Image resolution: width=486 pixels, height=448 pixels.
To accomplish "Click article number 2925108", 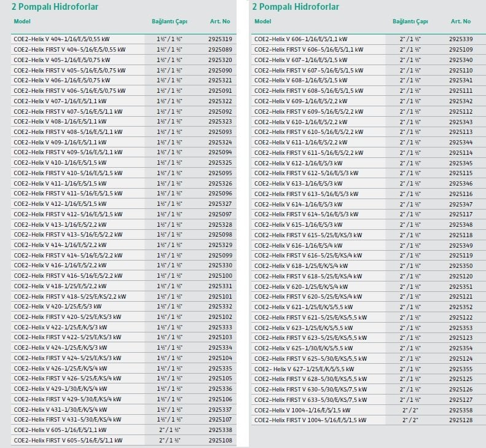I will pyautogui.click(x=220, y=441).
